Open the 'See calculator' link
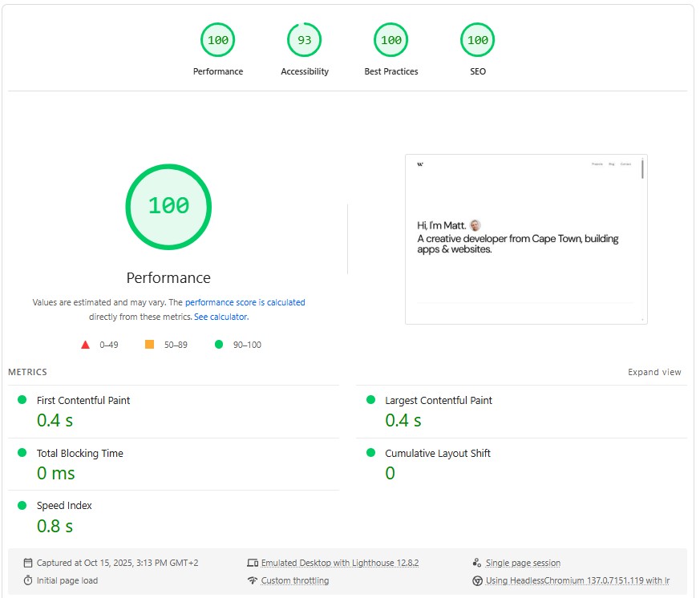700x598 pixels. click(x=221, y=317)
